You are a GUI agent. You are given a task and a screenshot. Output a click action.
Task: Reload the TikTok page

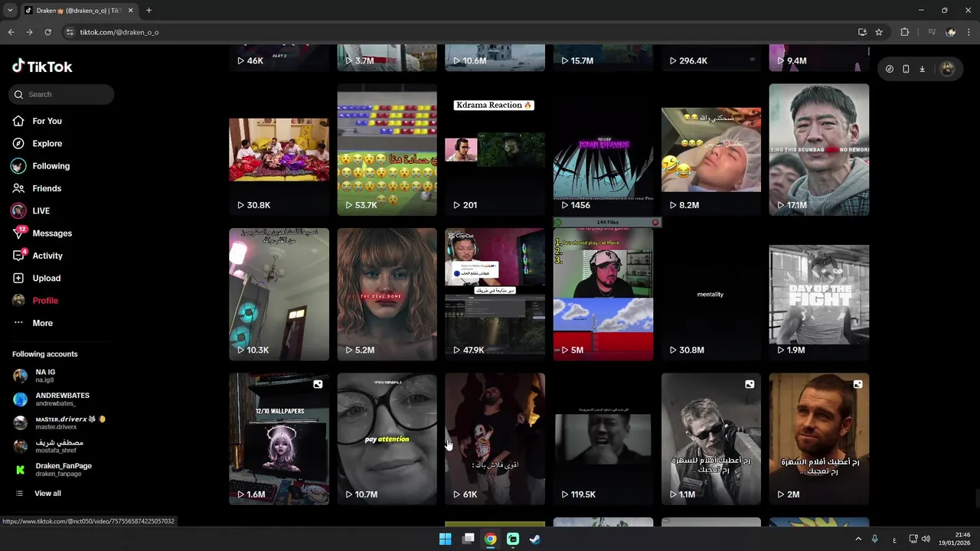click(47, 32)
